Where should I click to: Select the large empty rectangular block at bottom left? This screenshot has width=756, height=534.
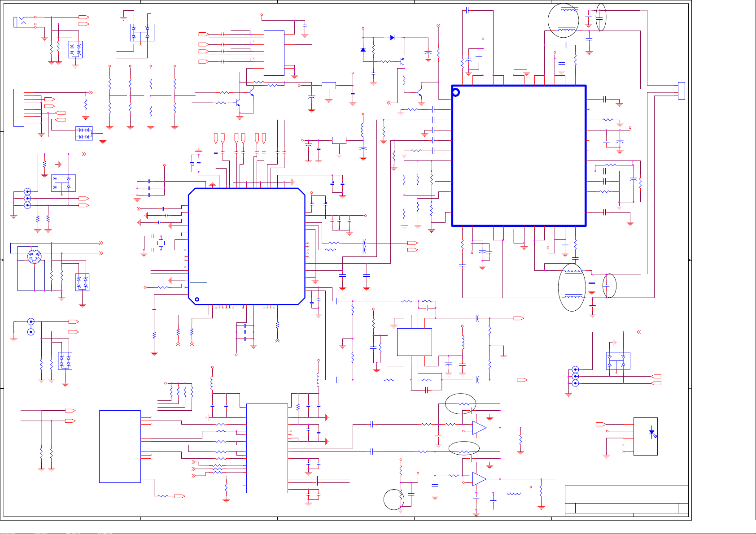click(120, 447)
